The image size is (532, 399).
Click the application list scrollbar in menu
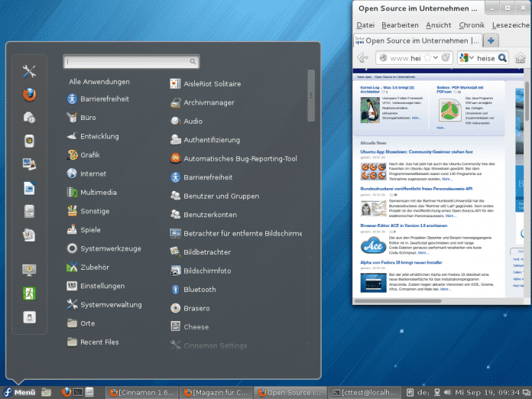311,96
